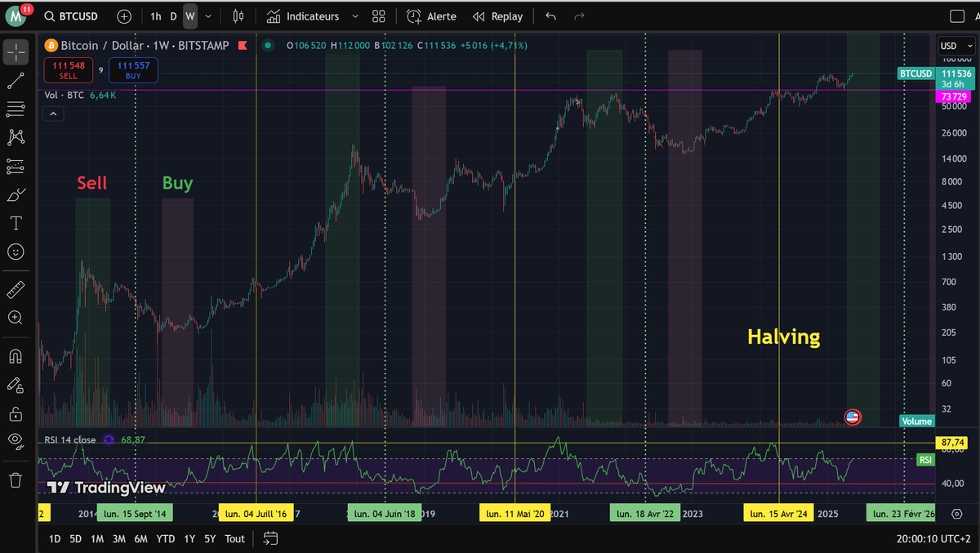980x553 pixels.
Task: Open the forecasting and measurement tools
Action: pyautogui.click(x=16, y=166)
